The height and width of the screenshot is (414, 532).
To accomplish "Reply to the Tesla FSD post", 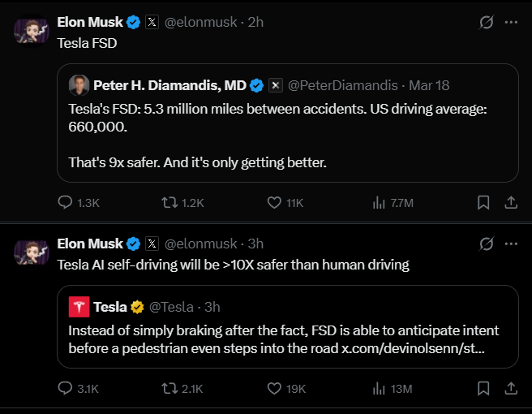I will coord(67,203).
